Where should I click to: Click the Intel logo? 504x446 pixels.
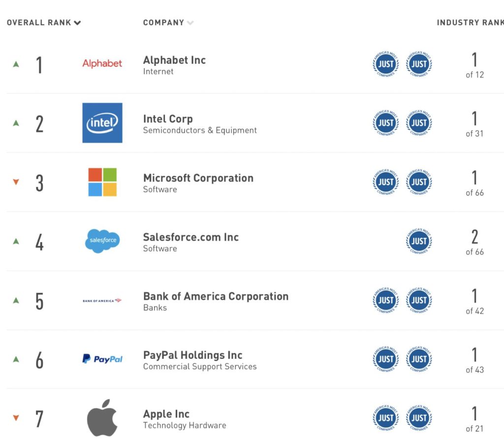coord(102,123)
